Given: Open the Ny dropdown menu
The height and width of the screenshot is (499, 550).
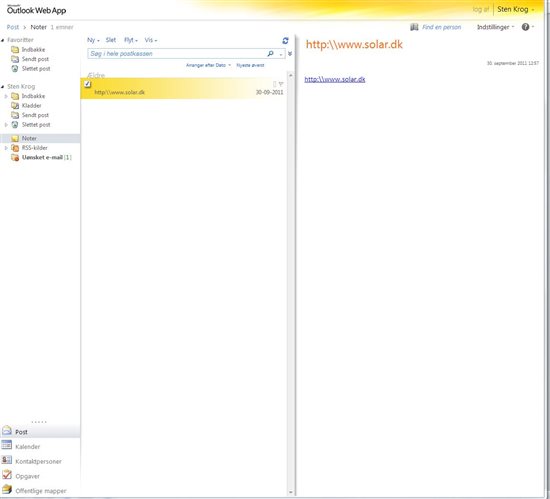Looking at the screenshot, I should tap(93, 40).
